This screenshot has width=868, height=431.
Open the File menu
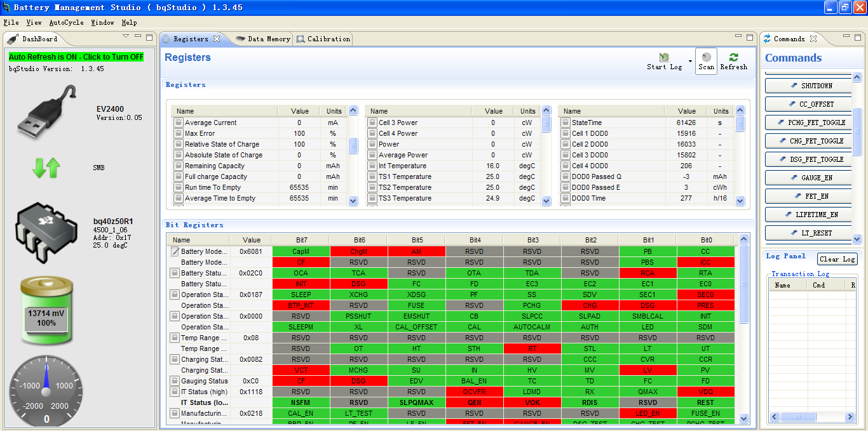click(11, 22)
